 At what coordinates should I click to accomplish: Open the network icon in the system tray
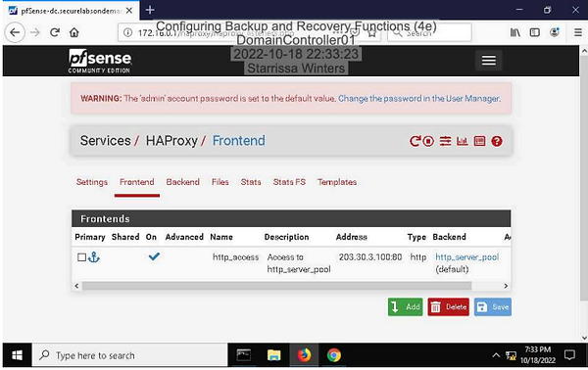511,355
